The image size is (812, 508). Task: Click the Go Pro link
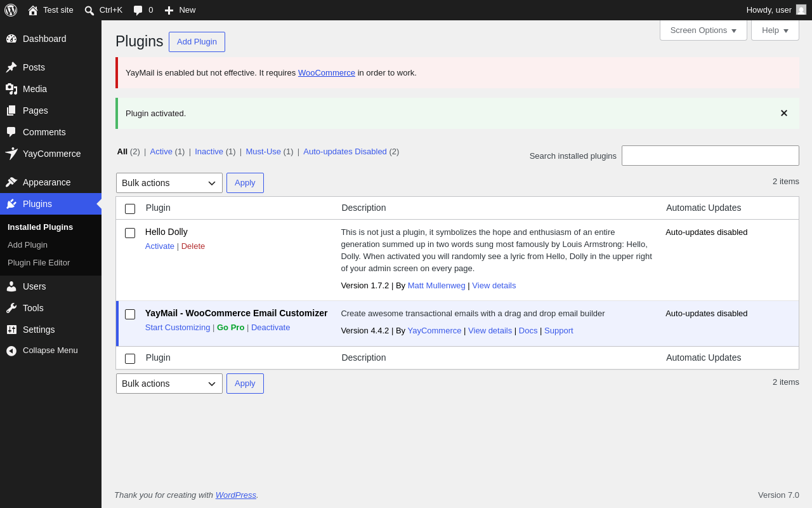click(230, 327)
